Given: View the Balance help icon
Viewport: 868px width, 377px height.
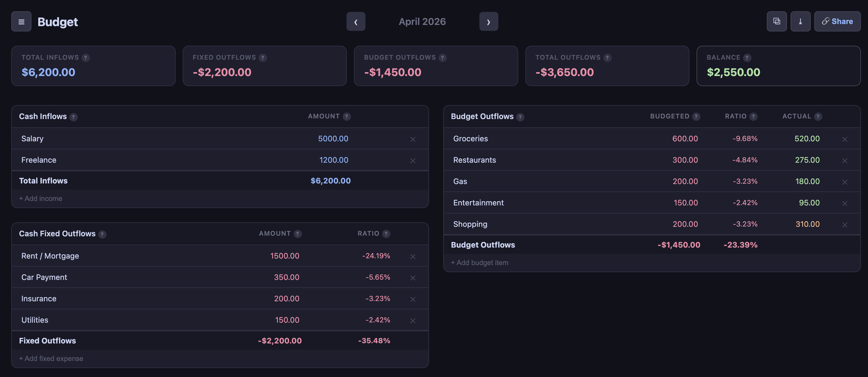Looking at the screenshot, I should pyautogui.click(x=747, y=58).
